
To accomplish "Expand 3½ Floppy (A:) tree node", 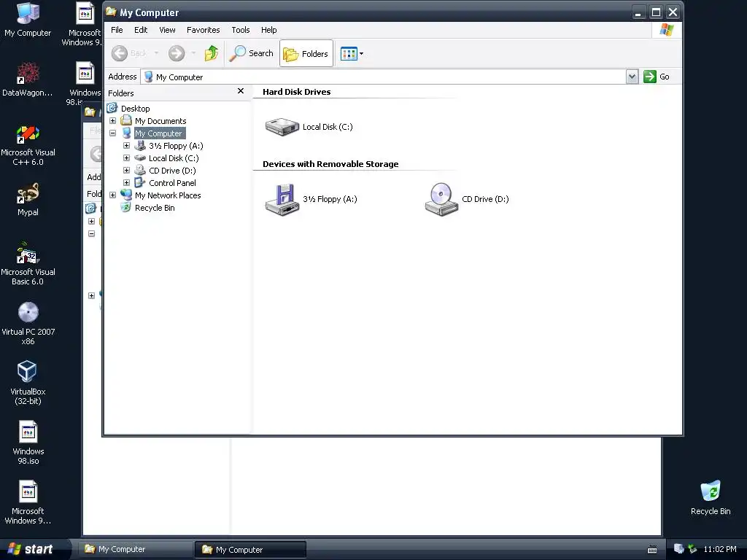I will (x=127, y=146).
